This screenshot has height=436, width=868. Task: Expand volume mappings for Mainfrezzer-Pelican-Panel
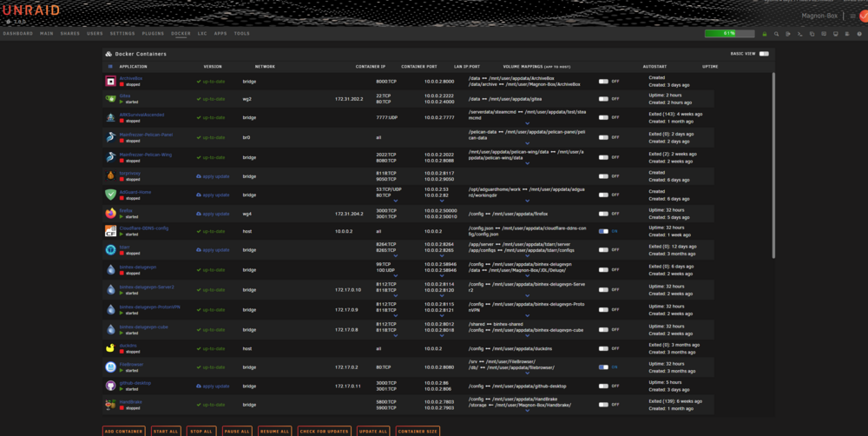coord(527,143)
